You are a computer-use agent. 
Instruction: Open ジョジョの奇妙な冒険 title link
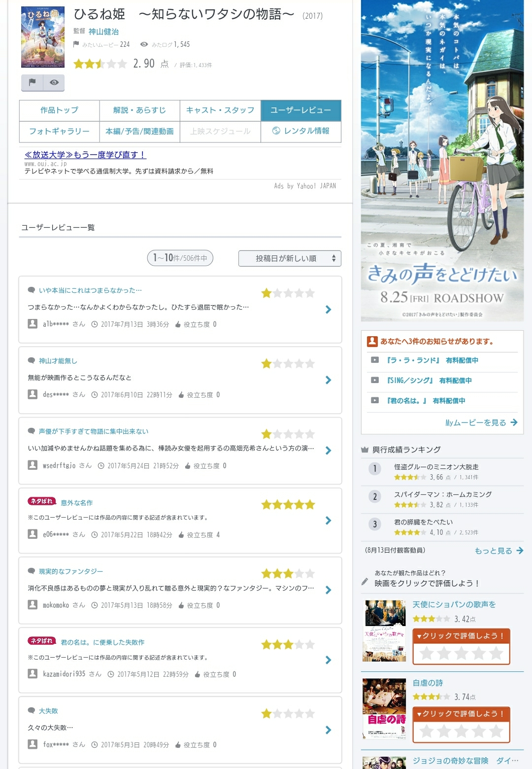[x=465, y=761]
